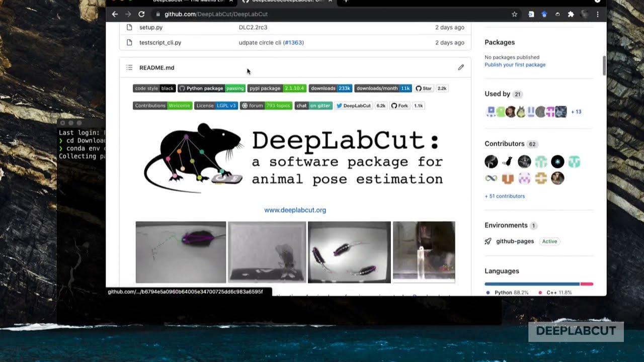Image resolution: width=644 pixels, height=362 pixels.
Task: Click the Active environment status badge
Action: (x=549, y=241)
